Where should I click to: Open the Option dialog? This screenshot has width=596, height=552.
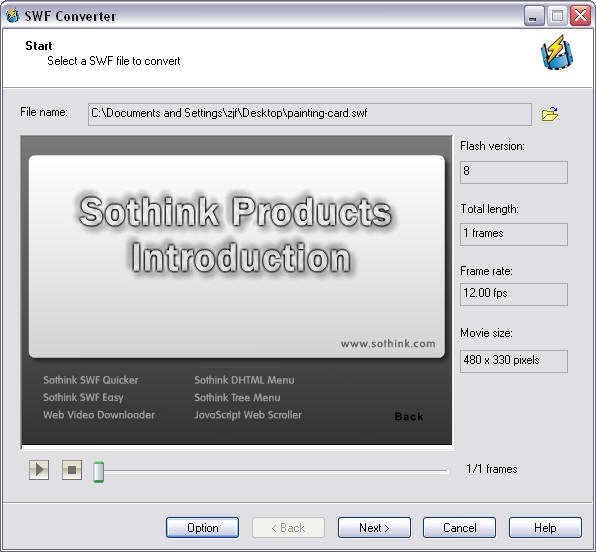(203, 528)
